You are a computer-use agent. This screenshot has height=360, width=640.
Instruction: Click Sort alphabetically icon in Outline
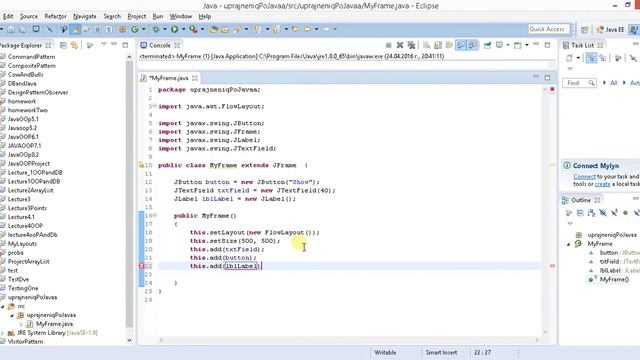tap(591, 213)
